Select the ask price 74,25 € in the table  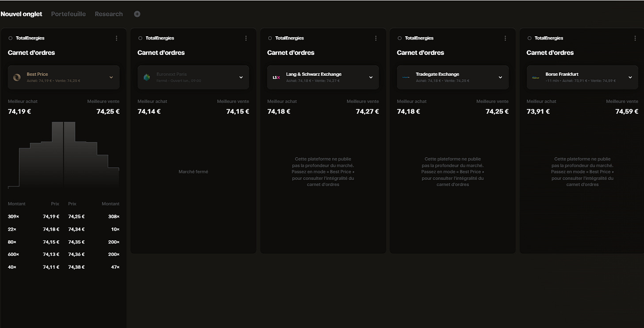[x=76, y=217]
